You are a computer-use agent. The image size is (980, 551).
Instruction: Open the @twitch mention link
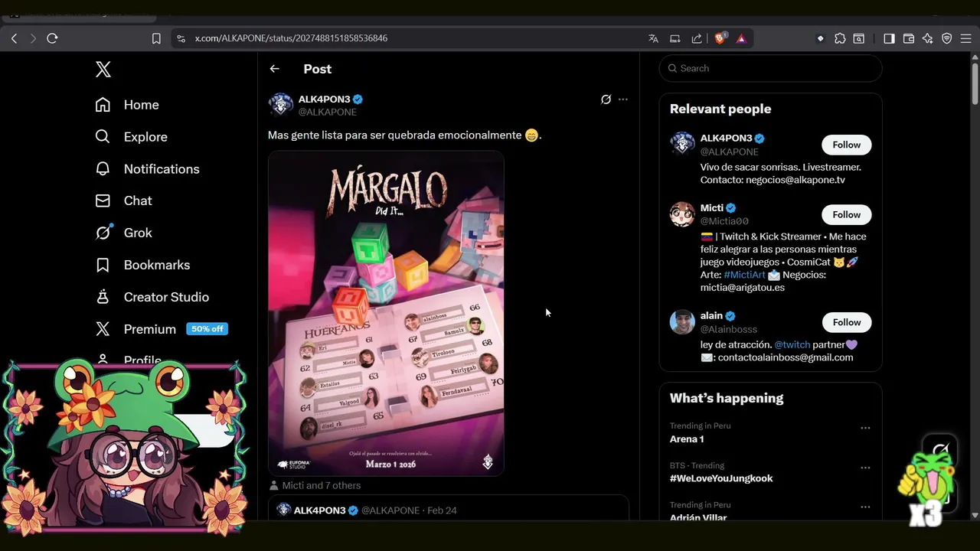[792, 344]
